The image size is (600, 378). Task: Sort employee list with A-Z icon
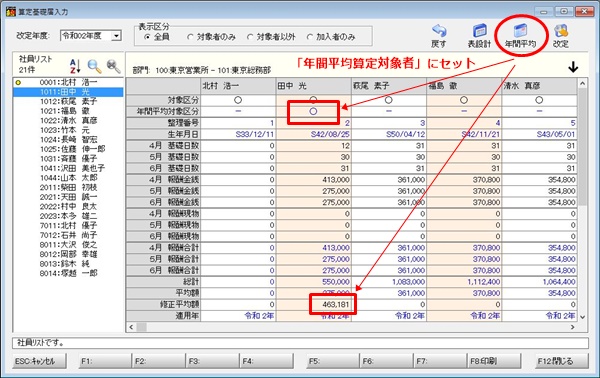coord(75,66)
